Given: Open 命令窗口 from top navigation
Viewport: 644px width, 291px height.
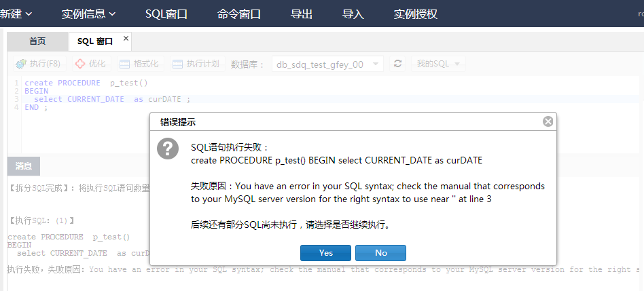Looking at the screenshot, I should click(239, 14).
